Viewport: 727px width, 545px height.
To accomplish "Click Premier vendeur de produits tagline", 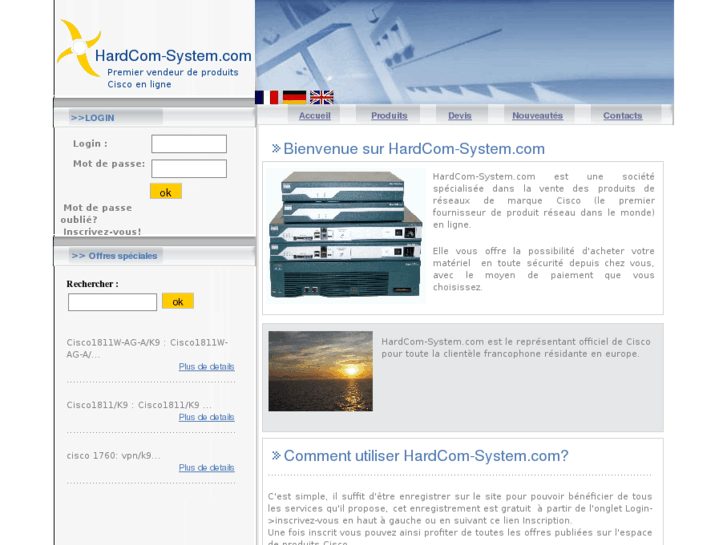I will 172,78.
